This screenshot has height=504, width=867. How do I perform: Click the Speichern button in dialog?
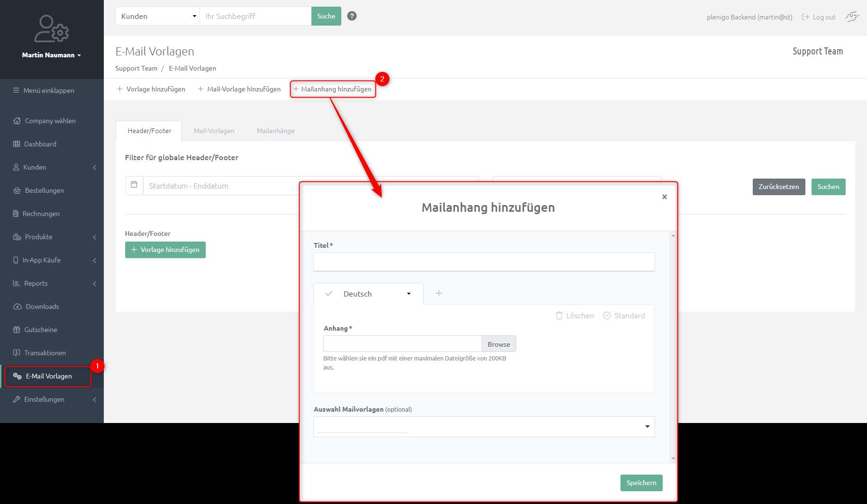641,483
